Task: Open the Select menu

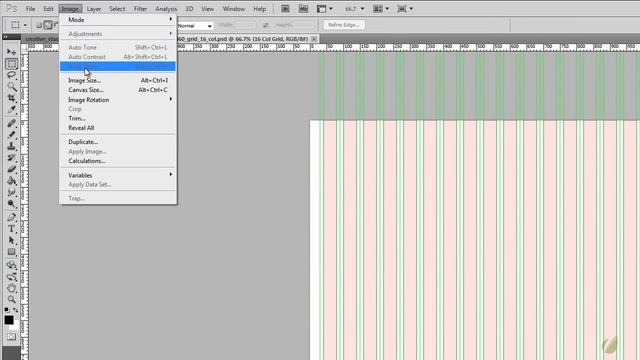Action: click(x=117, y=9)
